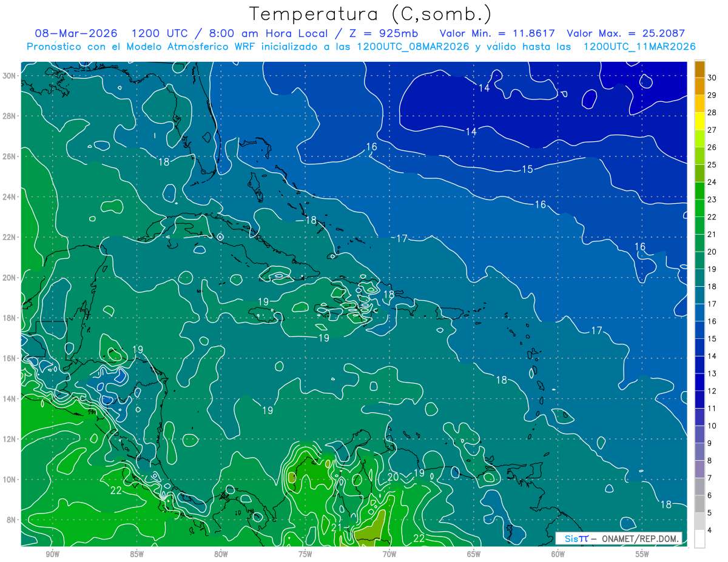Click the '90W' longitude axis label
Viewport: 728px width, 562px height.
point(52,554)
